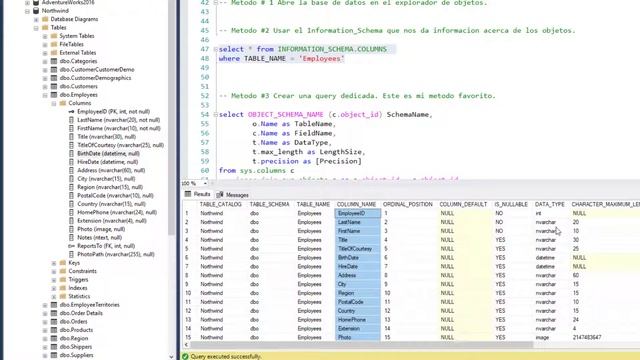640x360 pixels.
Task: Click the Triggers folder icon
Action: pyautogui.click(x=62, y=280)
